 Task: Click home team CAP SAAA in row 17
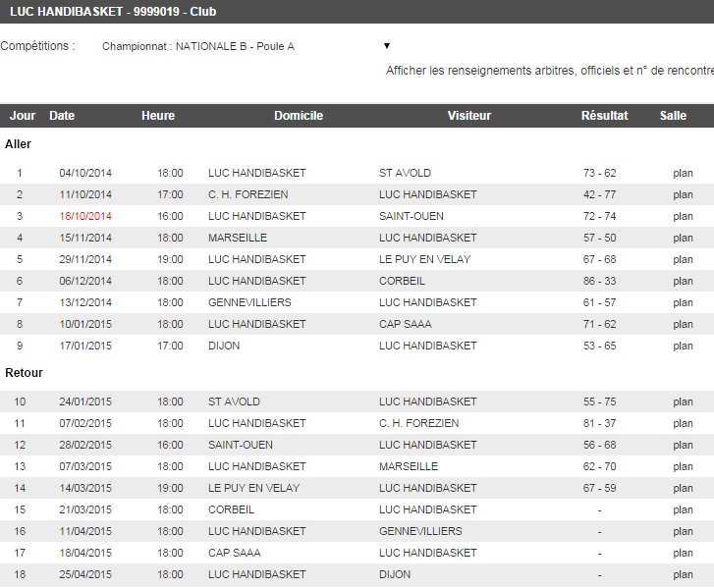(x=235, y=553)
